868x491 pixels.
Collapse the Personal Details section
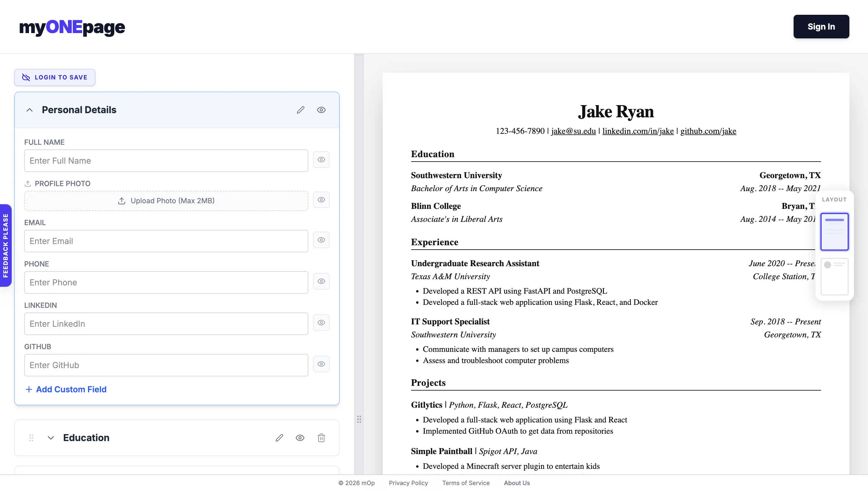coord(29,110)
